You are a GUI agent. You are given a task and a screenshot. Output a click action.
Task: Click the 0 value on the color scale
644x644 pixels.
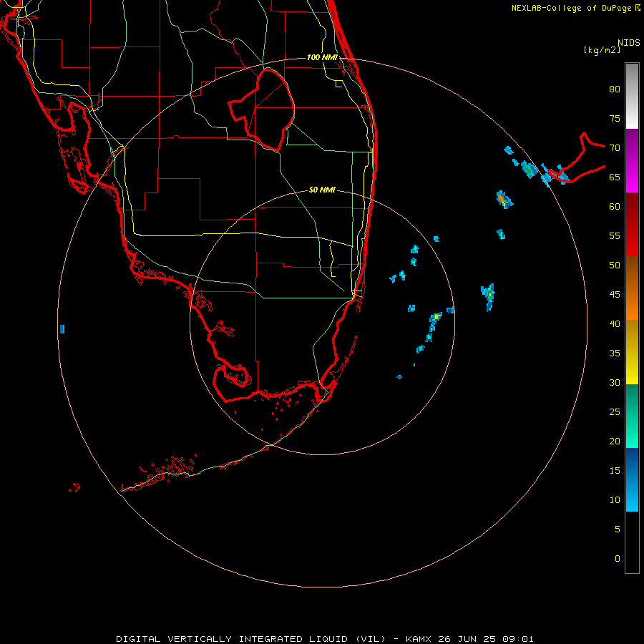tap(618, 559)
